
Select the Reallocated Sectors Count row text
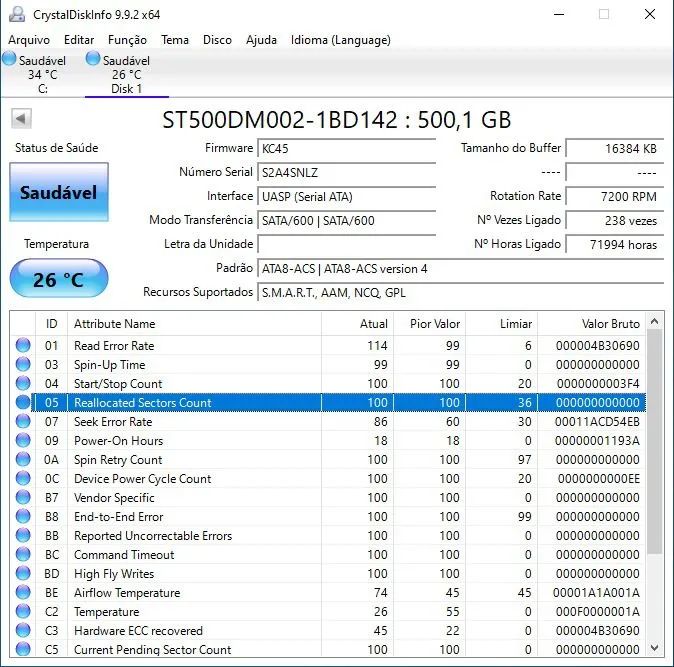[143, 403]
